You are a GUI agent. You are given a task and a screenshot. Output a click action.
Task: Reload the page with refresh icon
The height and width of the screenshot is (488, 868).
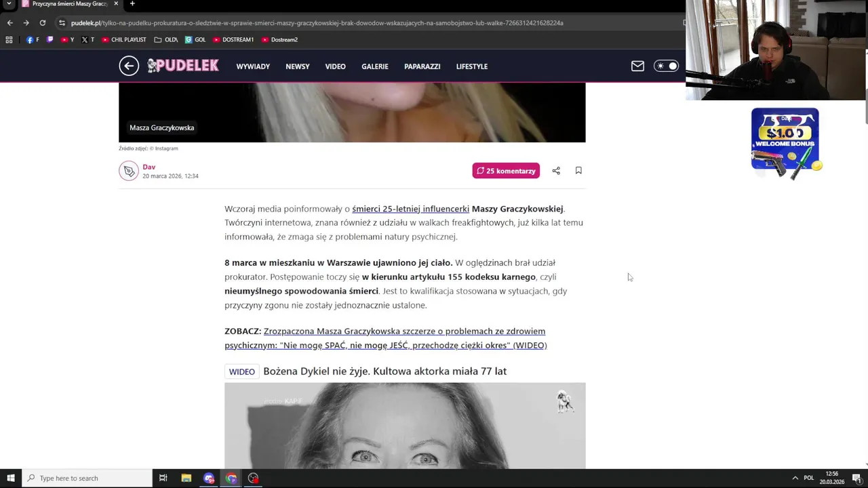point(42,22)
